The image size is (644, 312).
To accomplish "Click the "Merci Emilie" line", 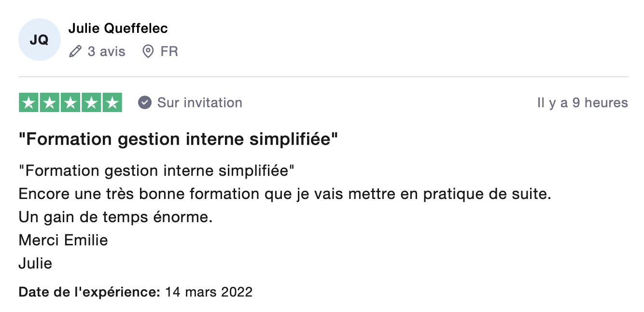I will 63,240.
